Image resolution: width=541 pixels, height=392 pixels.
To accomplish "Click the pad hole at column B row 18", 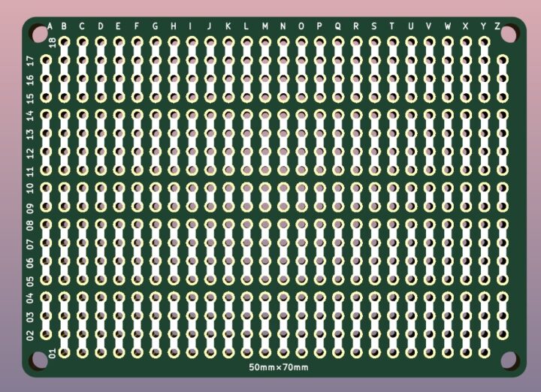I will (64, 42).
